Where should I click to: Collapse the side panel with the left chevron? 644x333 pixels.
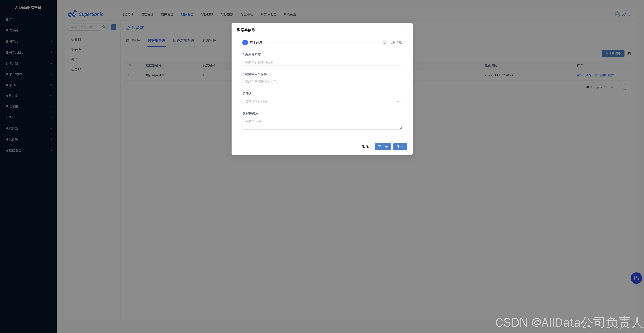(120, 27)
